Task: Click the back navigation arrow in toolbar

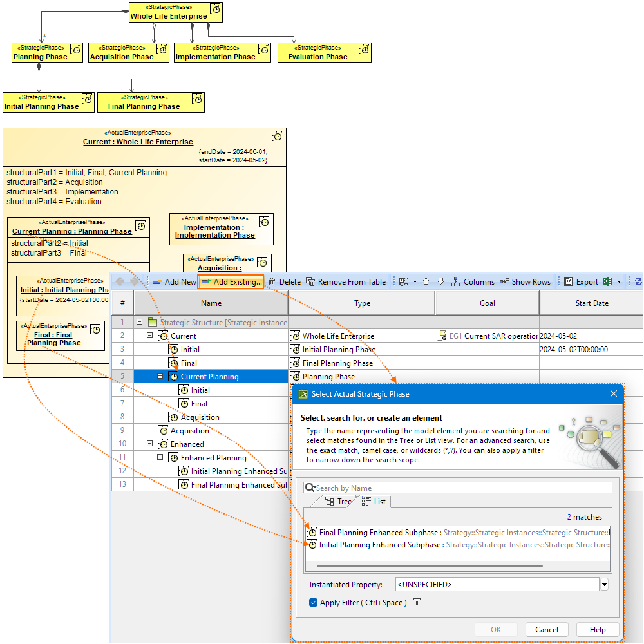Action: coord(120,281)
